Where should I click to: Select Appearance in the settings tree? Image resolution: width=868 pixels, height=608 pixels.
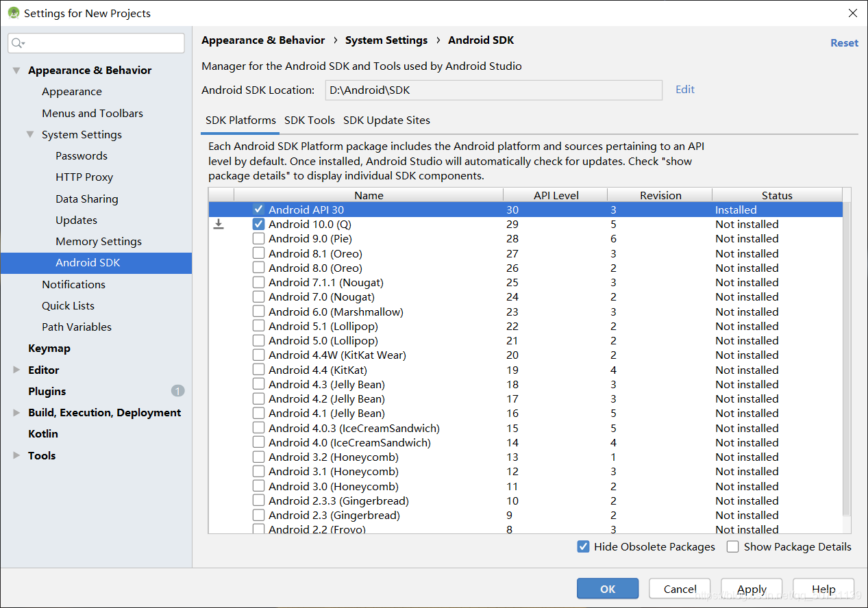pos(72,92)
